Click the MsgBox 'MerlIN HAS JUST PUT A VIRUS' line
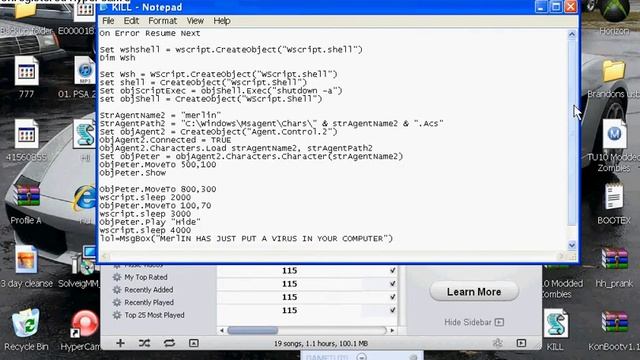The height and width of the screenshot is (360, 640). (246, 238)
